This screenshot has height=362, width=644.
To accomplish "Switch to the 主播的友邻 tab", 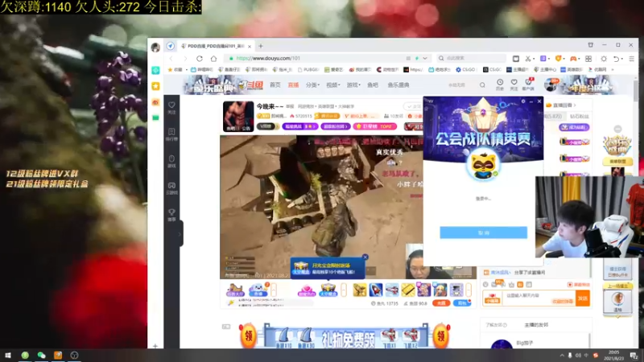I will coord(536,325).
